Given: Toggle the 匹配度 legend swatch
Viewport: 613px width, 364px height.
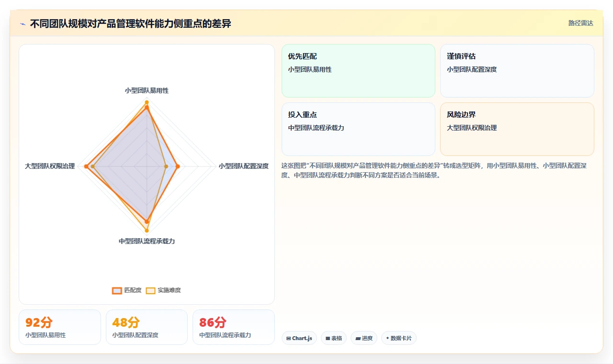Looking at the screenshot, I should tap(117, 290).
